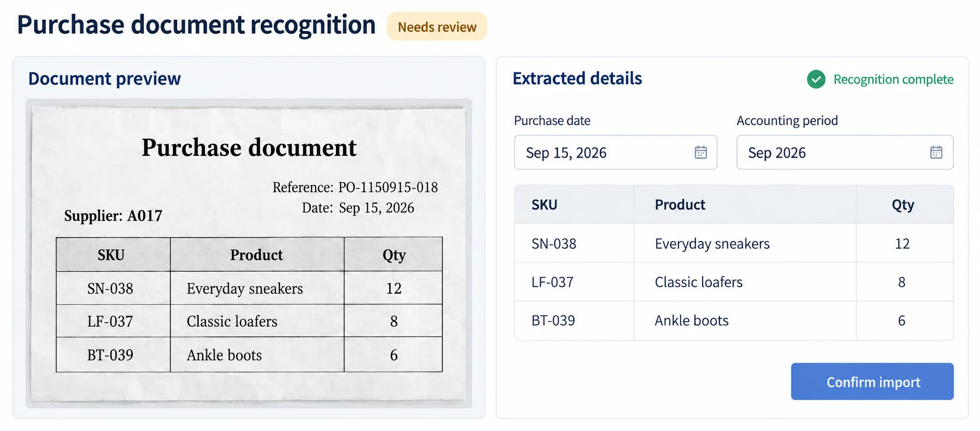Click quantity 12 in the Extracted details table

(902, 244)
